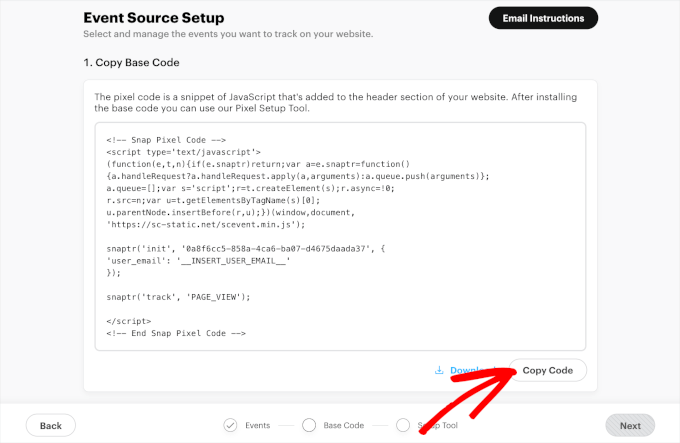Click the 'Base Code' step label
This screenshot has height=443, width=680.
coord(343,425)
